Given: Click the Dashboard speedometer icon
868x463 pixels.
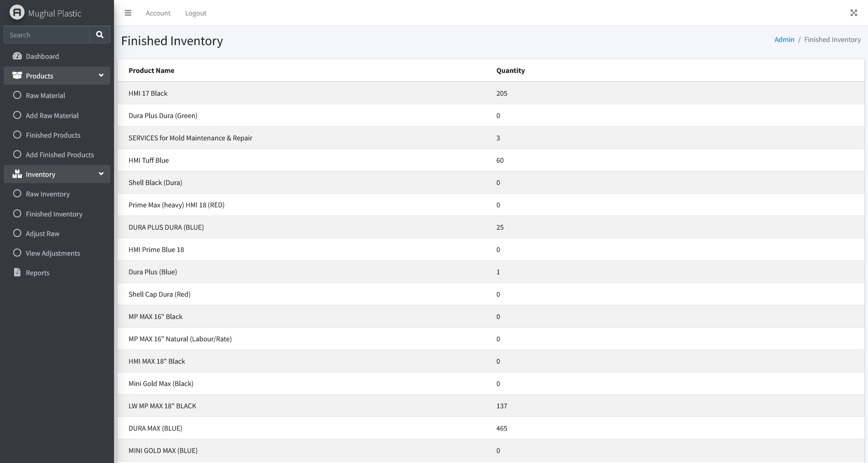Looking at the screenshot, I should tap(17, 56).
